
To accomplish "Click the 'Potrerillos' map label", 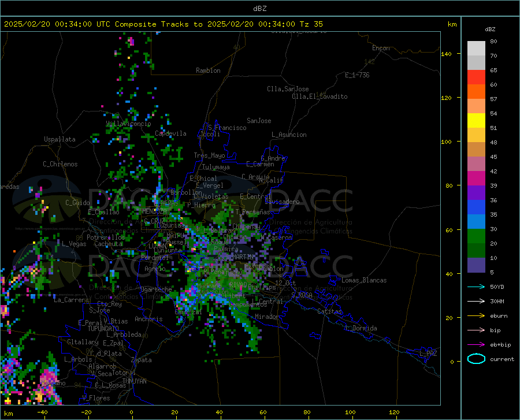I will (x=106, y=237).
